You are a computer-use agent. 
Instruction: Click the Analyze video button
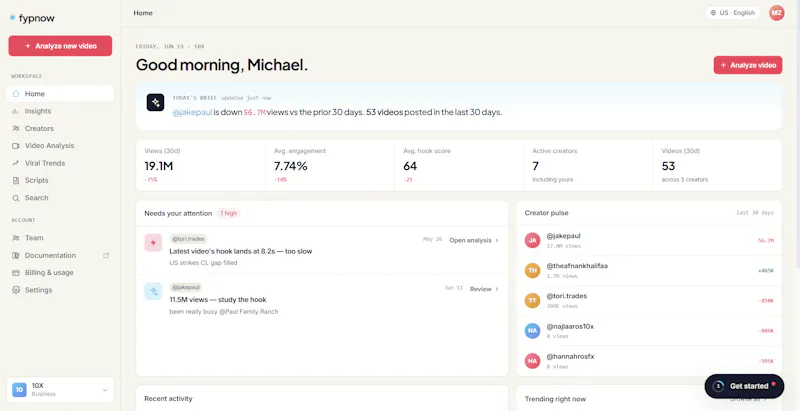[747, 65]
